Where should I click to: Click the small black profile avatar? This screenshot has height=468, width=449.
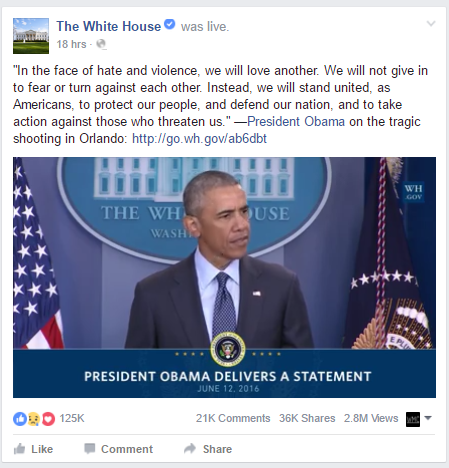coord(413,419)
